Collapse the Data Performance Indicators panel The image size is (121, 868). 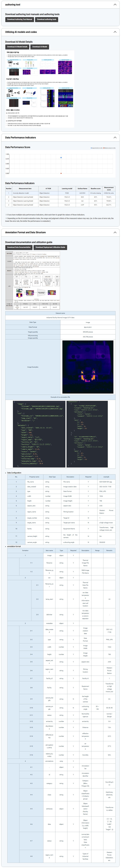click(115, 137)
